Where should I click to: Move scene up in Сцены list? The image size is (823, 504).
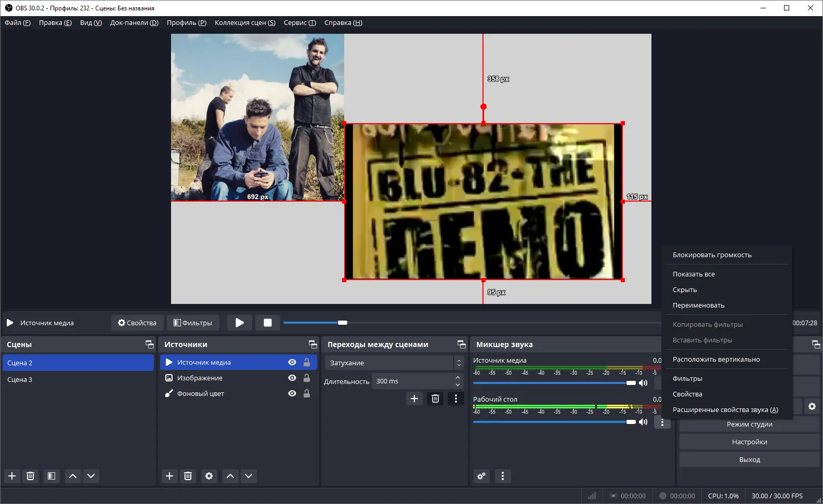(x=73, y=476)
